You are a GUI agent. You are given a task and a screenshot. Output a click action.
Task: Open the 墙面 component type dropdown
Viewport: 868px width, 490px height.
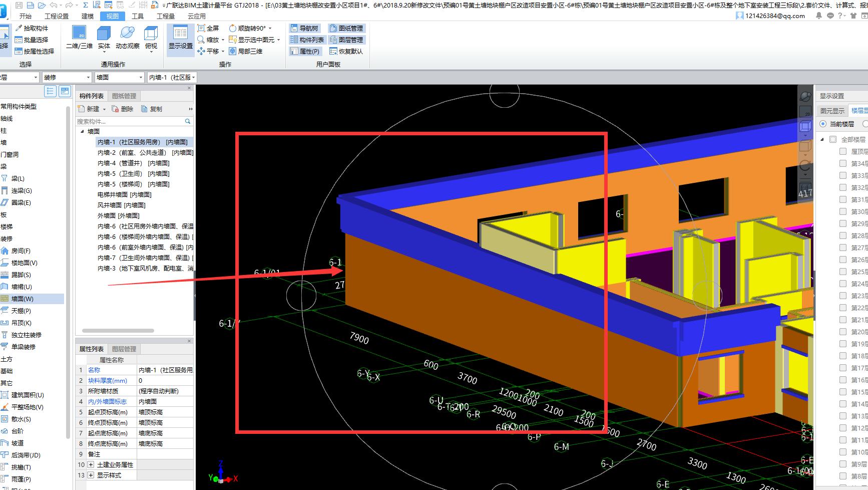pyautogui.click(x=120, y=77)
